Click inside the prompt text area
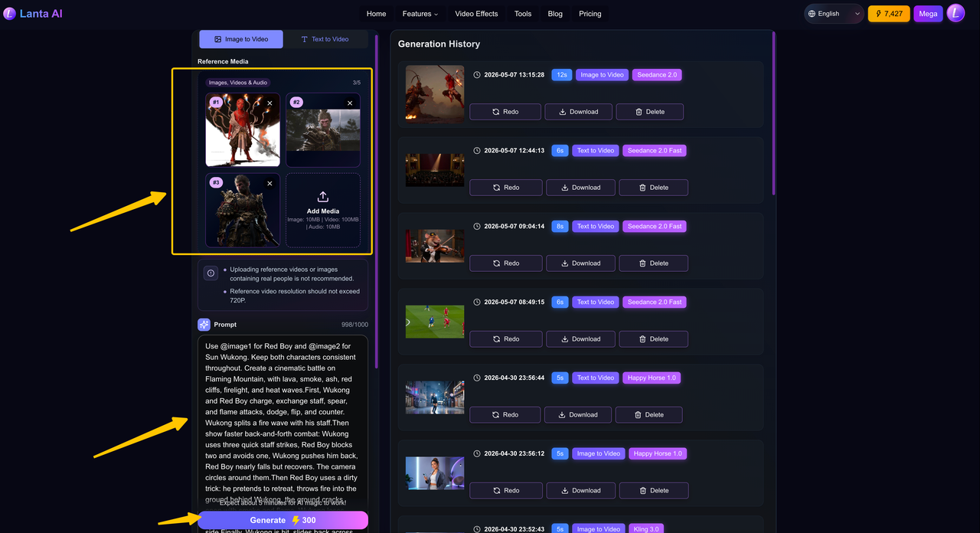Viewport: 980px width, 533px height. 283,421
